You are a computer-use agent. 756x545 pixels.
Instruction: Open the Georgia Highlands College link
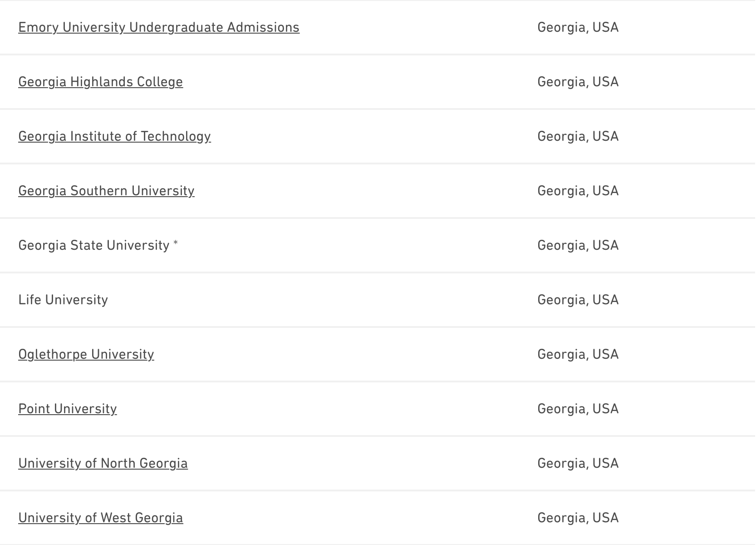(x=101, y=82)
